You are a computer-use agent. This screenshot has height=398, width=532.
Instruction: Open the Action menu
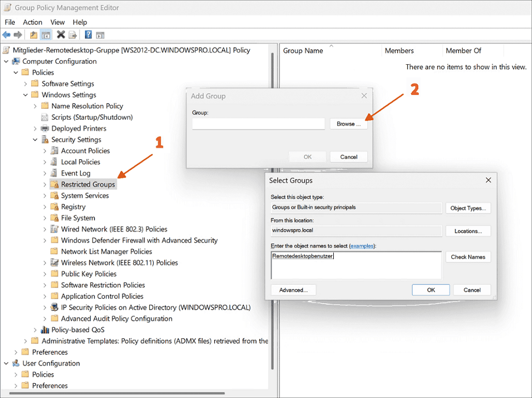pyautogui.click(x=32, y=22)
